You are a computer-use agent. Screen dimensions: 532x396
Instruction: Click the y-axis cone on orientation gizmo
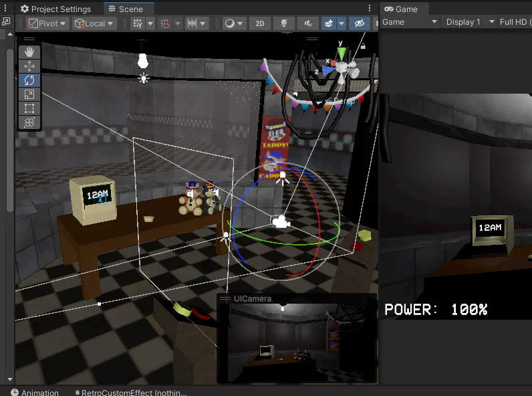(342, 54)
